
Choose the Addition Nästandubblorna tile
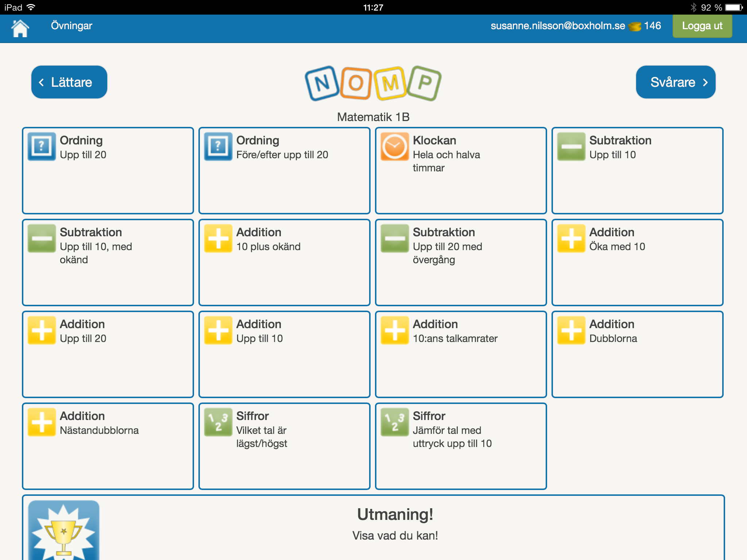[x=108, y=446]
